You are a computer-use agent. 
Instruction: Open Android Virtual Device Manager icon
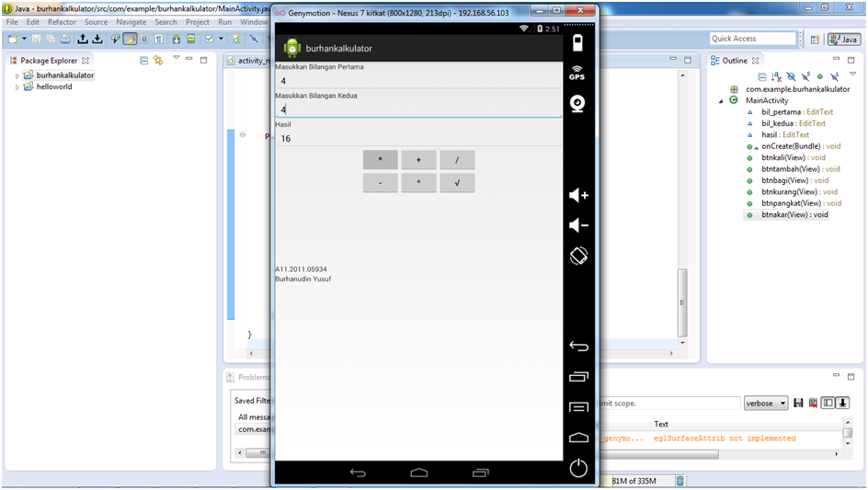coord(191,39)
